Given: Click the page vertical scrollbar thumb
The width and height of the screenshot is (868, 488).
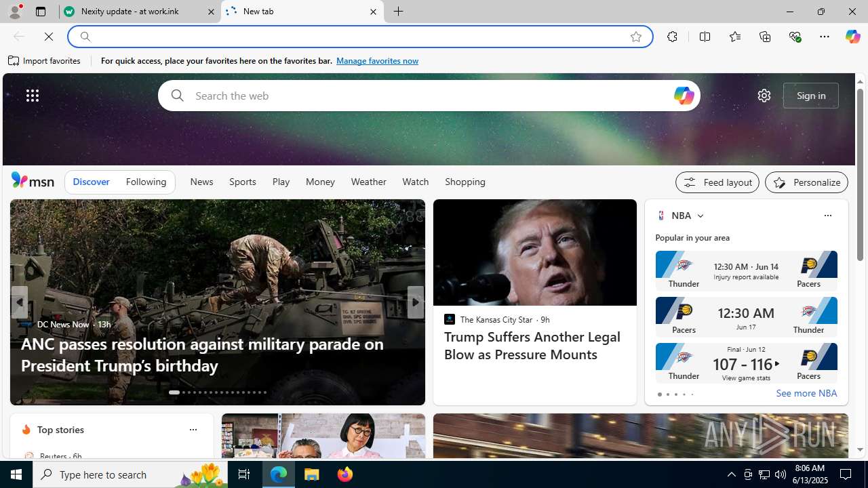Looking at the screenshot, I should (860, 175).
